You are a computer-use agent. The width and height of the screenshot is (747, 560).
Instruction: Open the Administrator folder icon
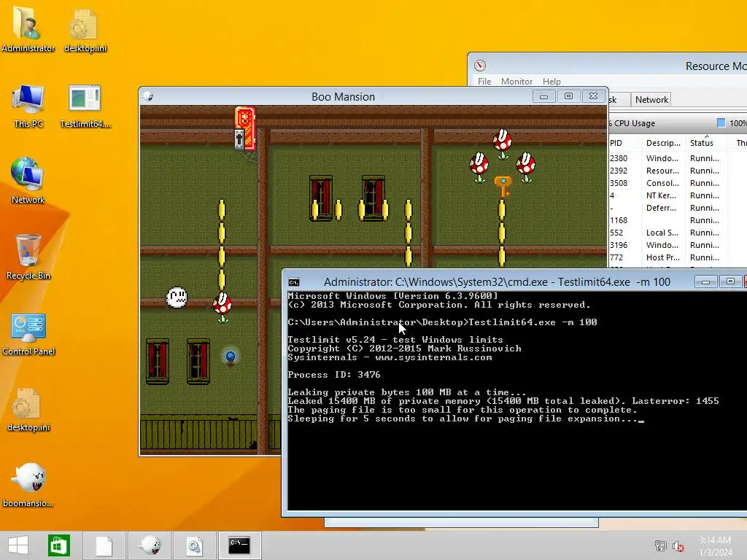tap(28, 29)
